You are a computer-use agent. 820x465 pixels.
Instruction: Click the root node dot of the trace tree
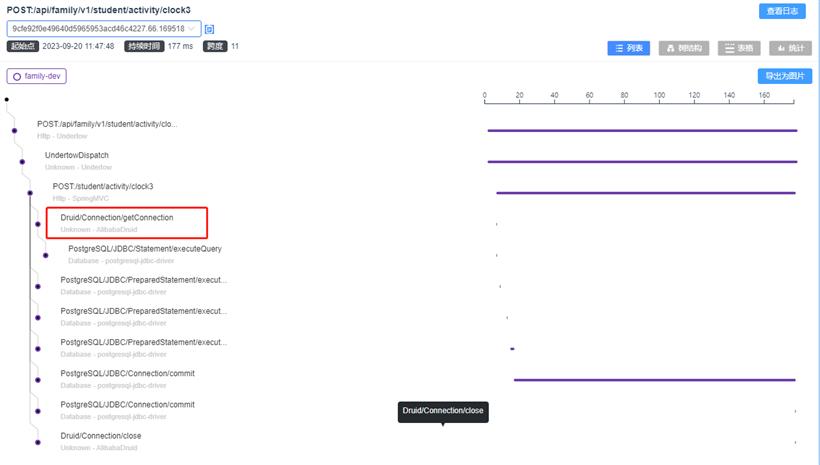[x=7, y=99]
